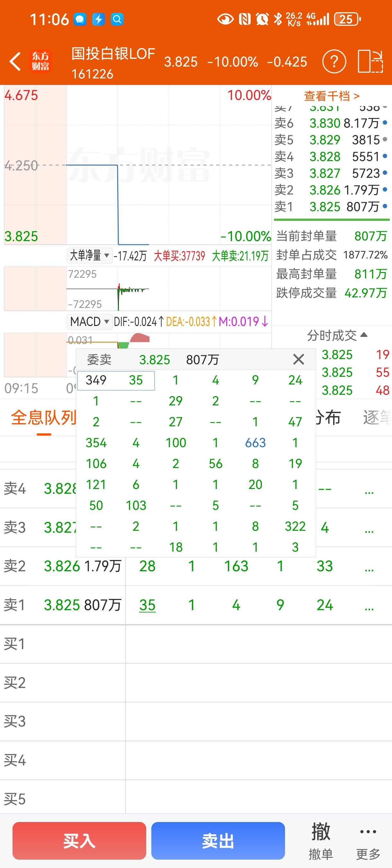Tap 354 order quantity in popup
This screenshot has width=392, height=868.
(x=96, y=443)
